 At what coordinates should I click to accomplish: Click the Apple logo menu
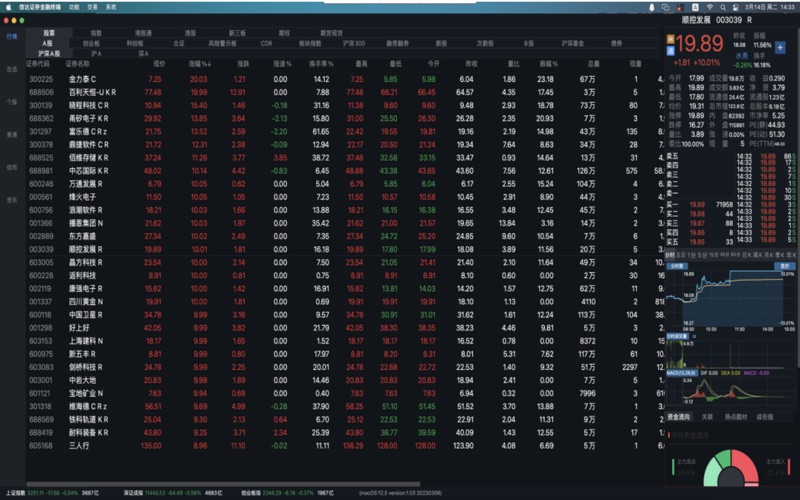pos(8,5)
